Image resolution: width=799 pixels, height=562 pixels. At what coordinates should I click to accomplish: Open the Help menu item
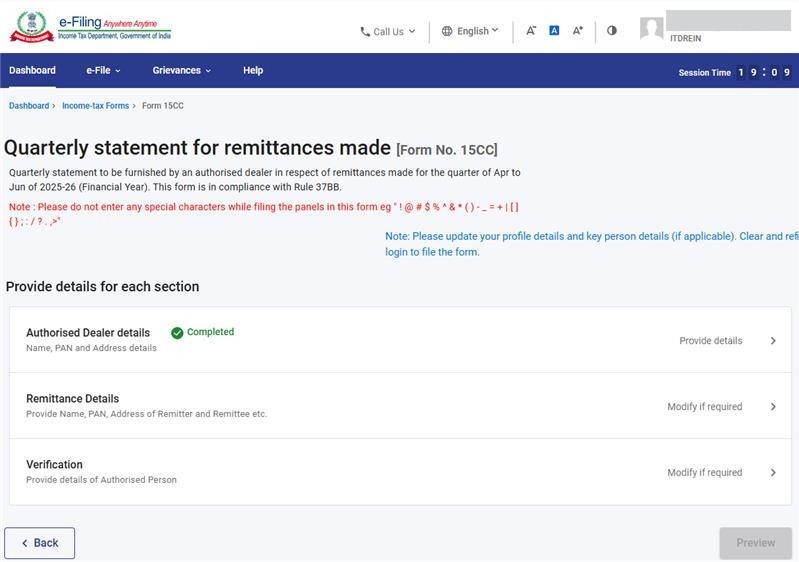coord(253,70)
